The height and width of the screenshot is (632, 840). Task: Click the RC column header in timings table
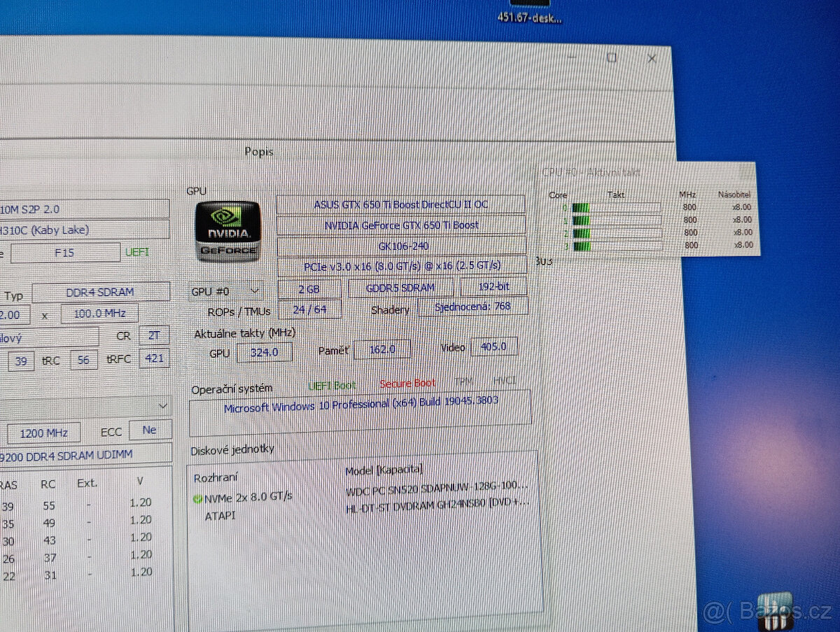48,484
